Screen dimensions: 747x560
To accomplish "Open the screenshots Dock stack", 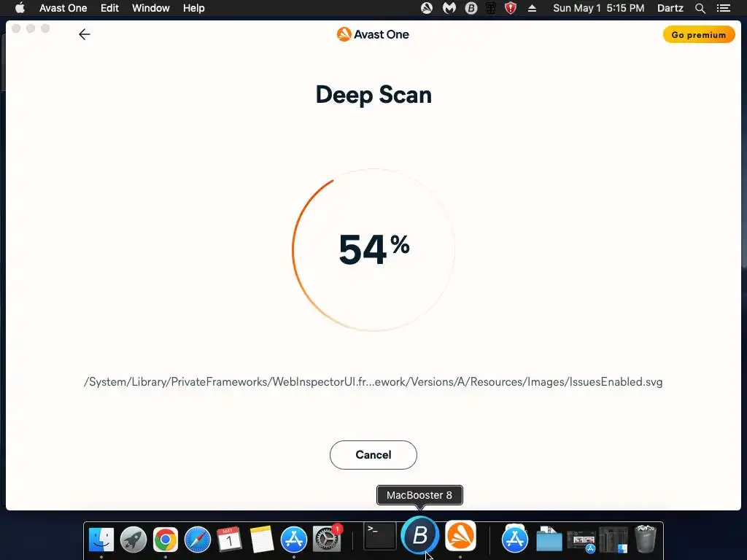I will (x=581, y=540).
